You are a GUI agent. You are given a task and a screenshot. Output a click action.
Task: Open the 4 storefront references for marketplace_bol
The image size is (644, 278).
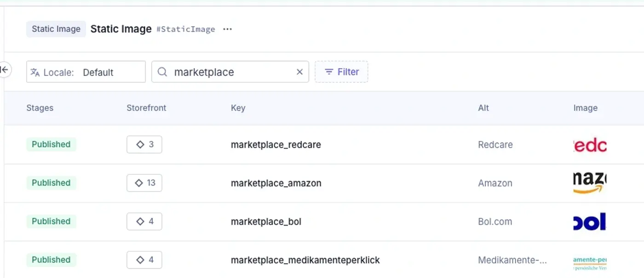pos(144,221)
